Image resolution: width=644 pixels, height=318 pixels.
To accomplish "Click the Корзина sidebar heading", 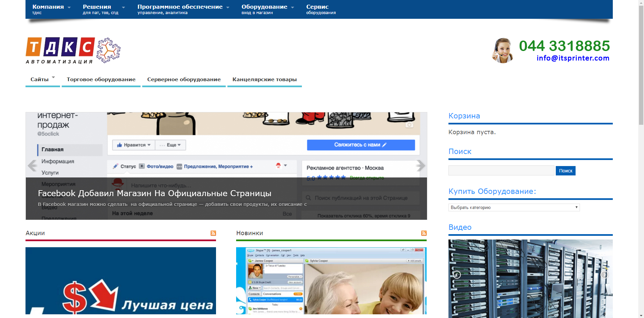I will click(464, 116).
